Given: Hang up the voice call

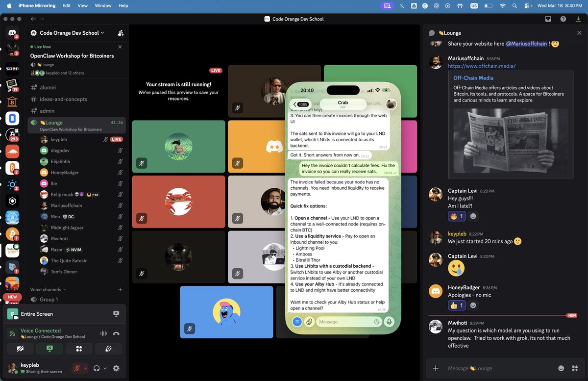Looking at the screenshot, I should pyautogui.click(x=116, y=333).
